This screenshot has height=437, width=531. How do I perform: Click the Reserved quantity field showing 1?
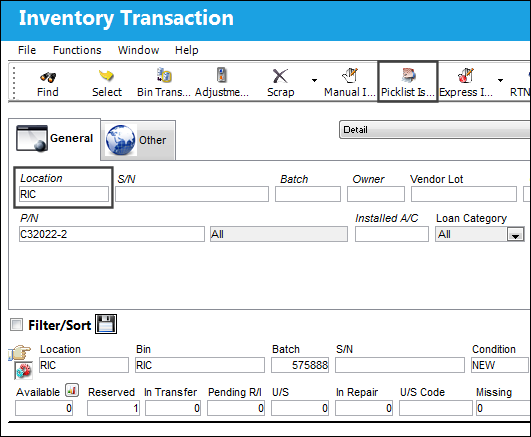113,408
